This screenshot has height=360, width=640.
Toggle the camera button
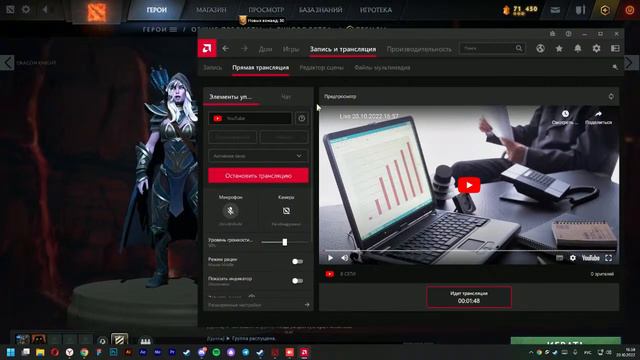[286, 211]
